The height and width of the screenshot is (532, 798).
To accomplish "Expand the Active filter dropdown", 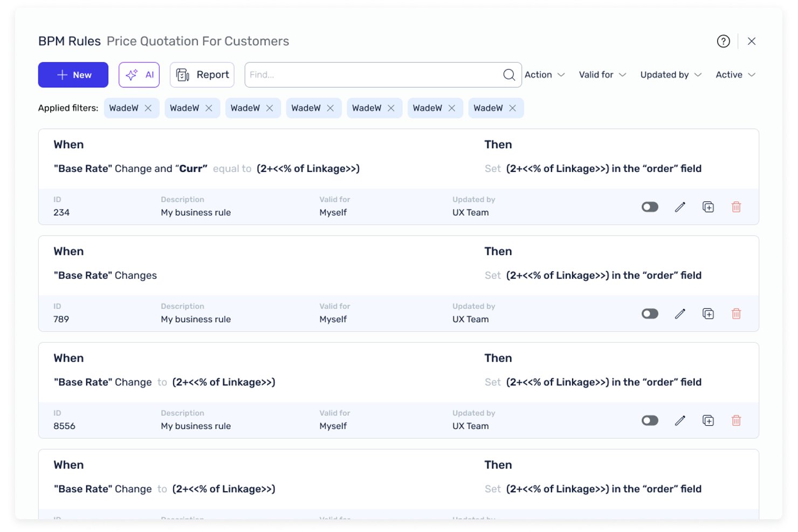I will click(735, 75).
